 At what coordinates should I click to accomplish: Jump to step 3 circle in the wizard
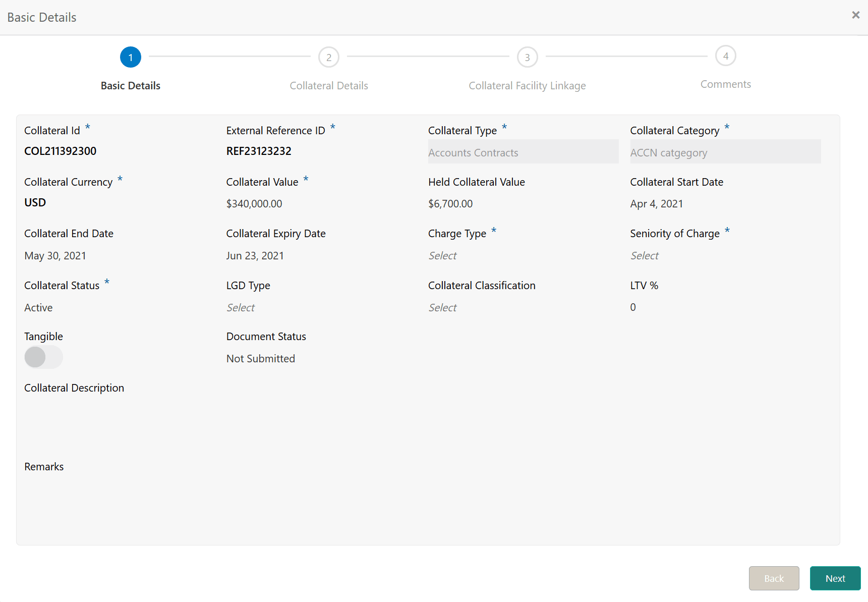(x=527, y=57)
